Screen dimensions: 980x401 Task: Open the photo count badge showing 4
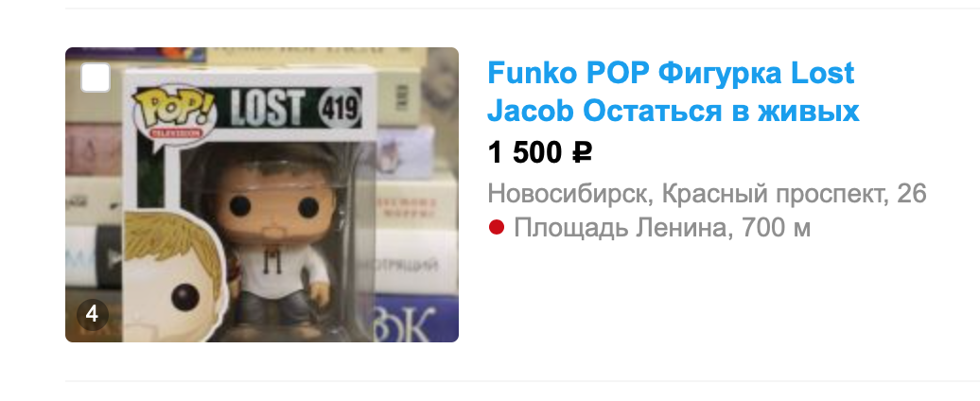[x=93, y=314]
